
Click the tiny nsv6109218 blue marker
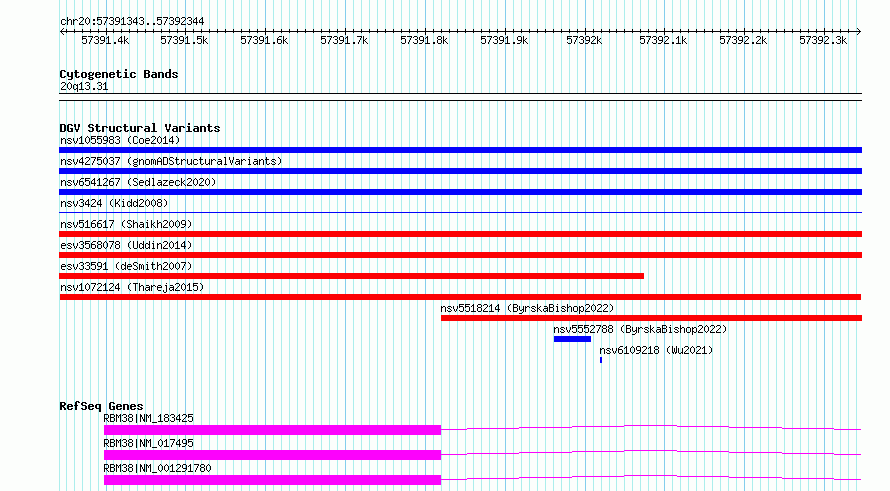pos(601,360)
